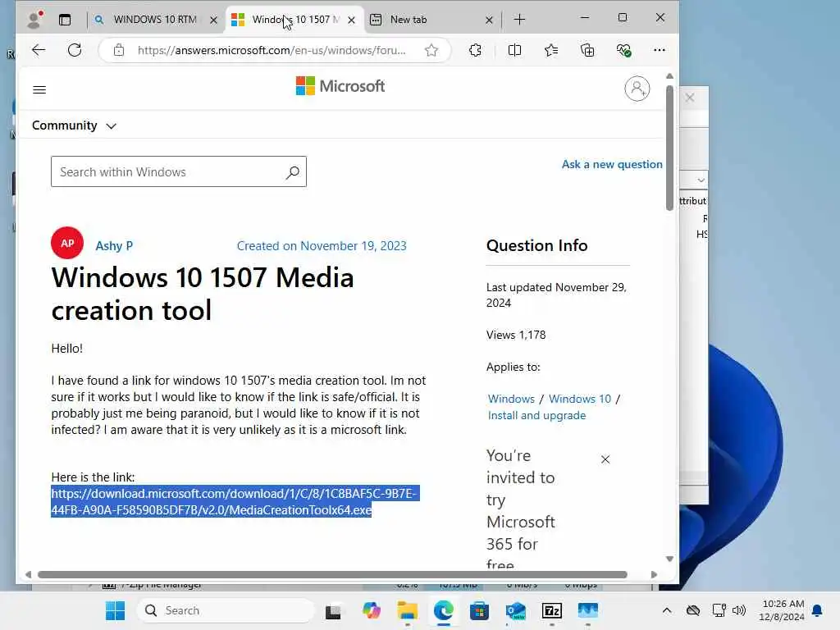The height and width of the screenshot is (630, 840).
Task: Open the Task Manager taskbar icon
Action: coord(587,610)
